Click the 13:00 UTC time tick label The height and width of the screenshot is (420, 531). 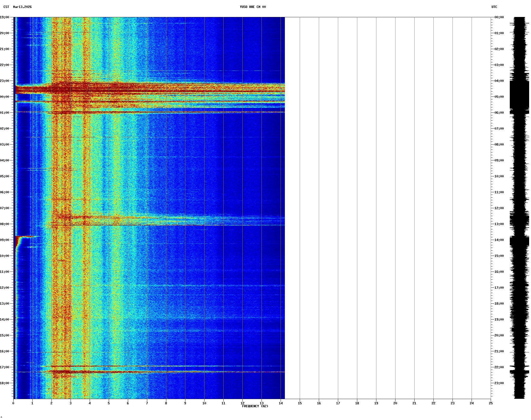[x=499, y=224]
